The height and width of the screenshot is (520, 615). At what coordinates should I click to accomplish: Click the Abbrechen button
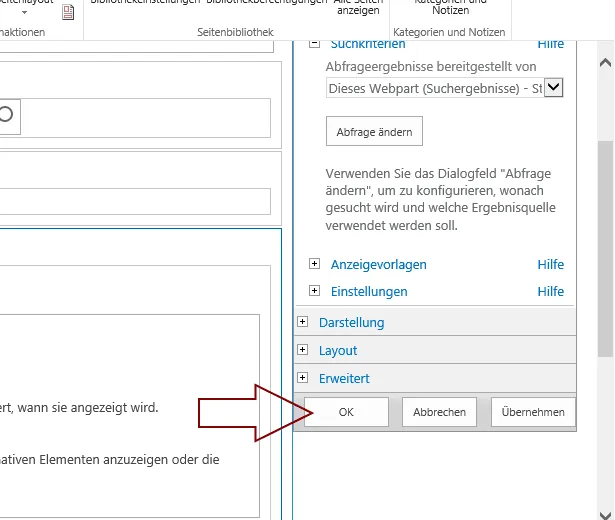click(439, 412)
